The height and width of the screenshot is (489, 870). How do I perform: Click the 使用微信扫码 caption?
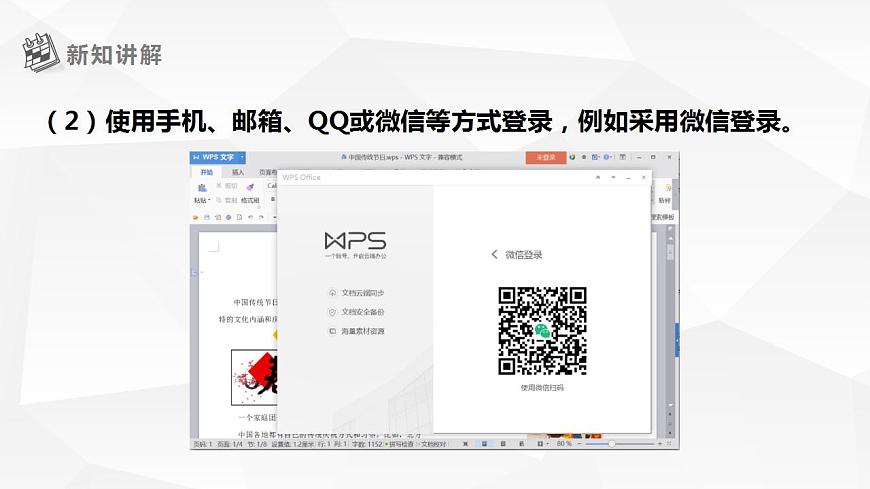(x=542, y=387)
